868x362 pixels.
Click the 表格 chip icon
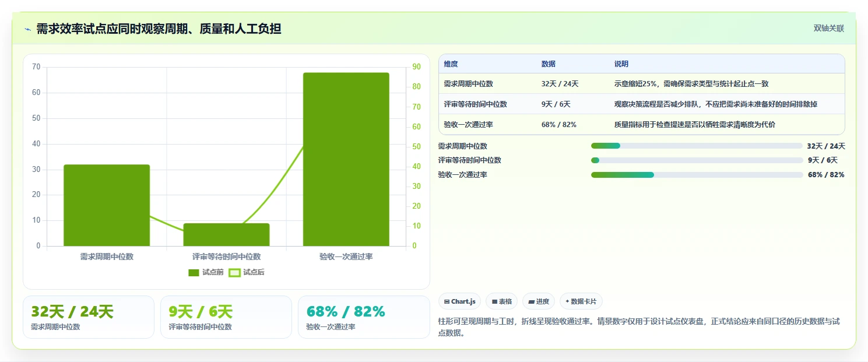point(494,301)
